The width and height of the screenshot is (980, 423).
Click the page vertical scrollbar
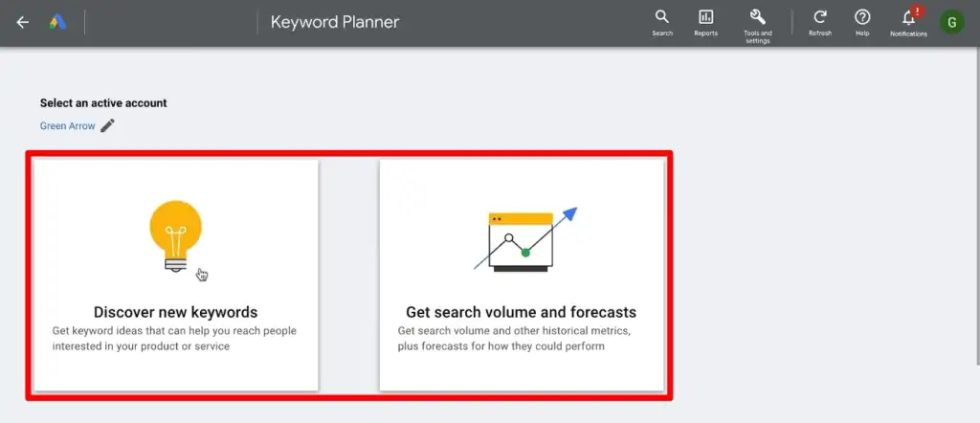click(977, 206)
